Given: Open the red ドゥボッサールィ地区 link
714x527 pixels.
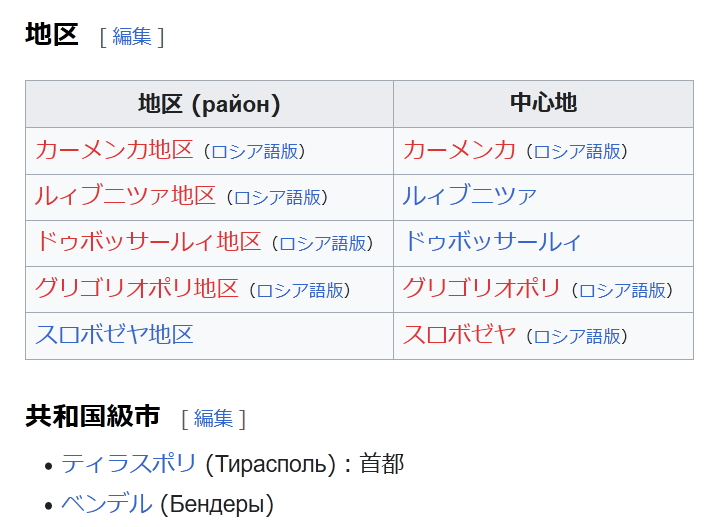Looking at the screenshot, I should tap(148, 242).
